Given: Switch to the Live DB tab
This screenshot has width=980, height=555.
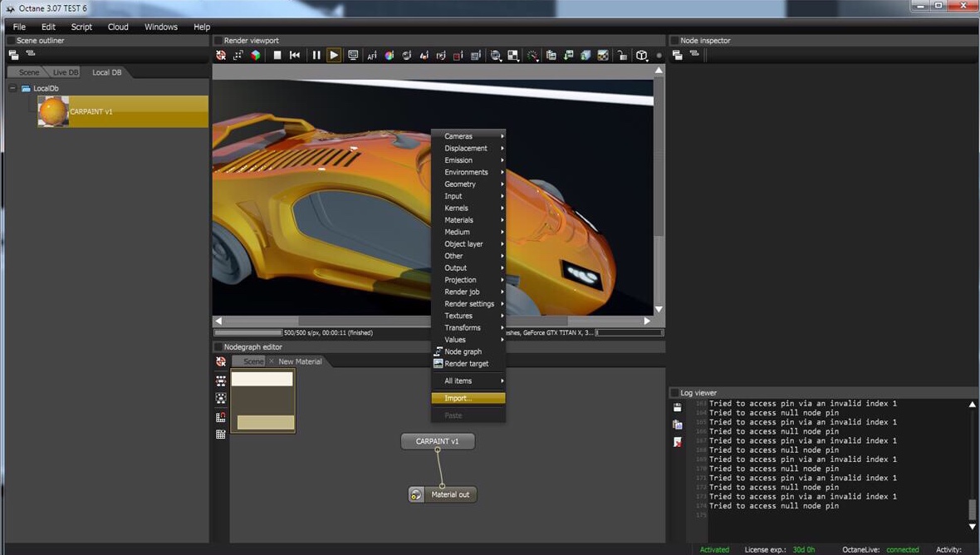Looking at the screenshot, I should pos(66,72).
